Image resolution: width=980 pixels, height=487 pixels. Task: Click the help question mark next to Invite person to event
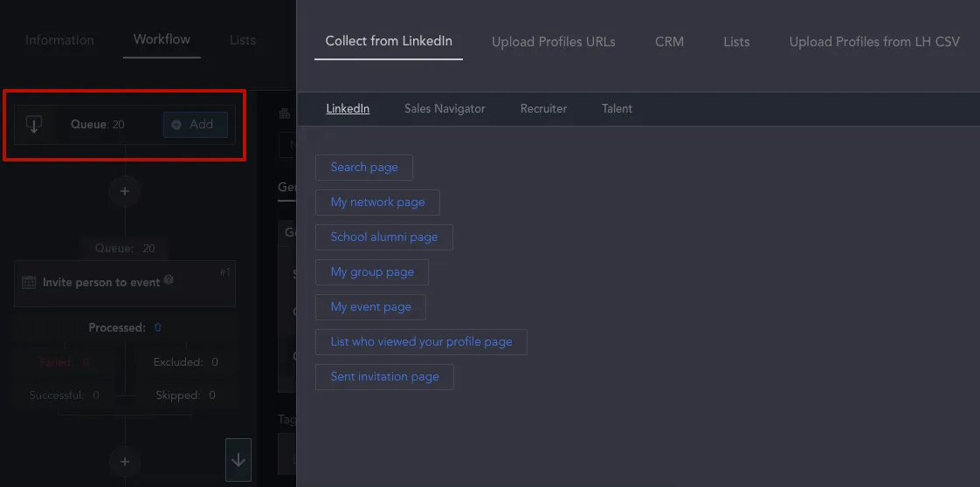pos(169,281)
